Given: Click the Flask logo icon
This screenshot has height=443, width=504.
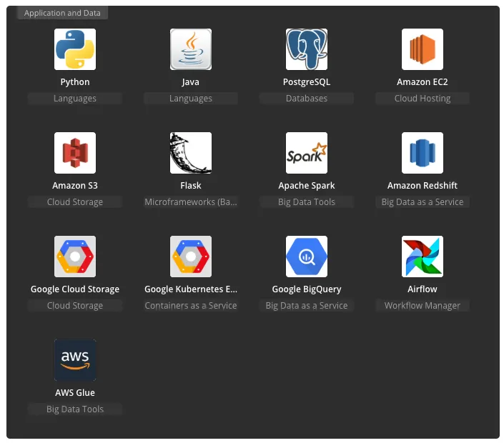Looking at the screenshot, I should tap(191, 153).
